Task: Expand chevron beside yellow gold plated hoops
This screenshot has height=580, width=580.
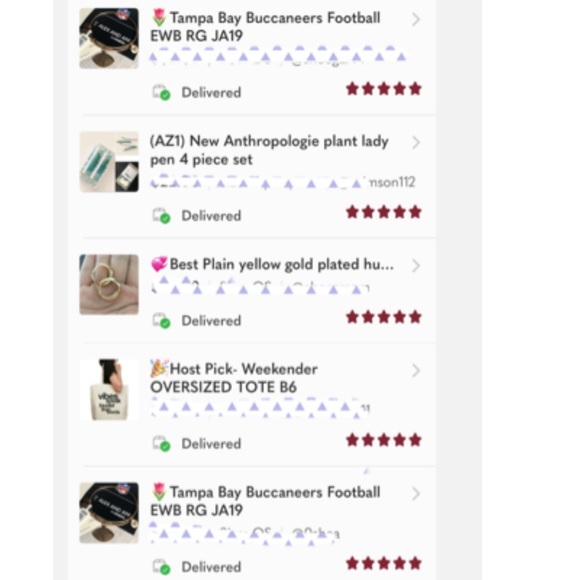Action: tap(416, 266)
